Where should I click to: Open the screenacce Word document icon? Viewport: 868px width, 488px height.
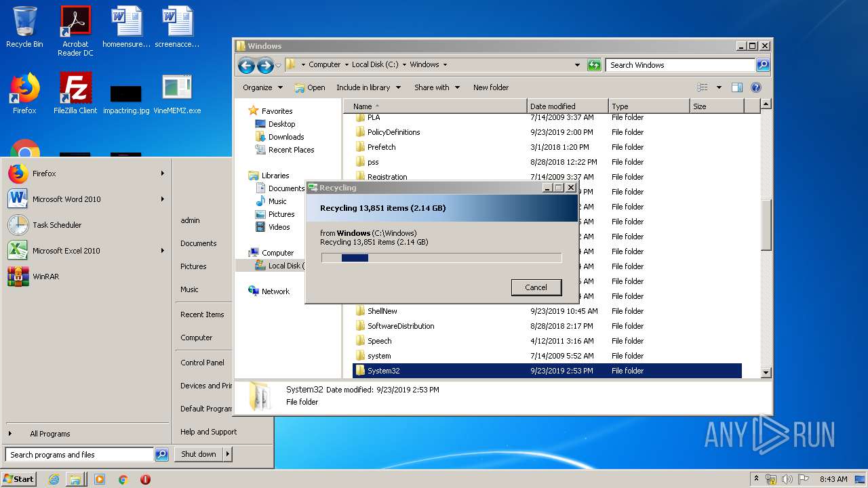[x=177, y=27]
